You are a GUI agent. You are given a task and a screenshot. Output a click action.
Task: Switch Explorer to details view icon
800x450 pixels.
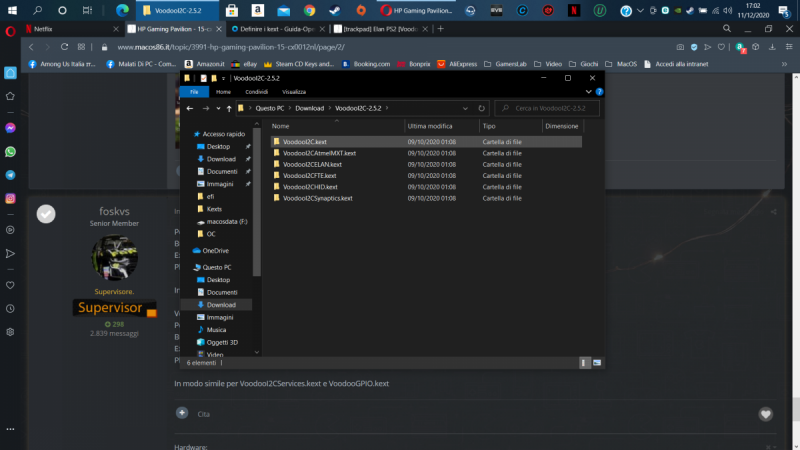pyautogui.click(x=584, y=363)
